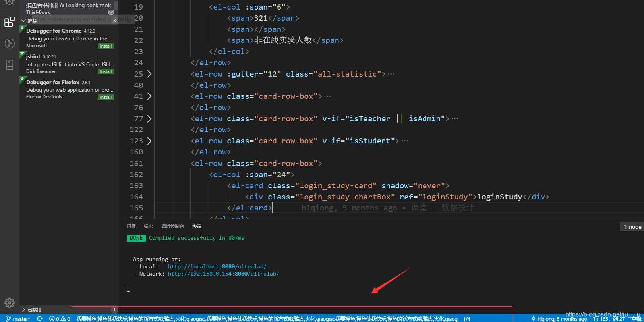Viewport: 644px width, 322px height.
Task: Click the inline blame 'hlqiong, 5 months ago' annotation
Action: pyautogui.click(x=349, y=208)
